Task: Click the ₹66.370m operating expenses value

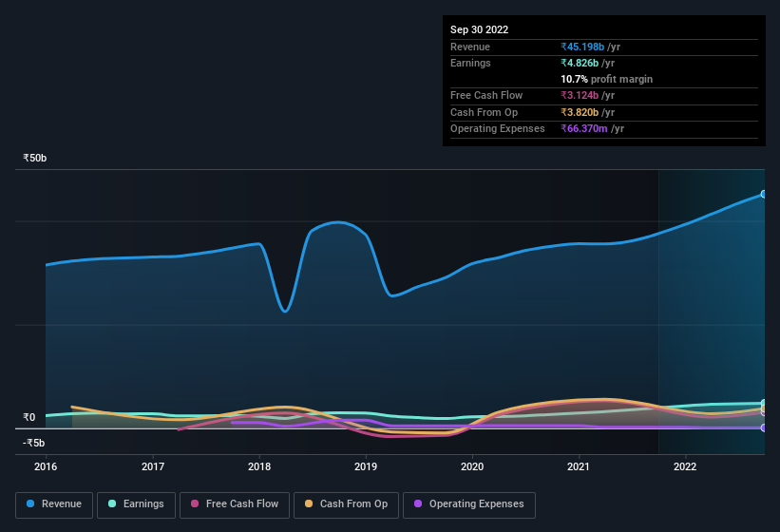Action: [584, 128]
